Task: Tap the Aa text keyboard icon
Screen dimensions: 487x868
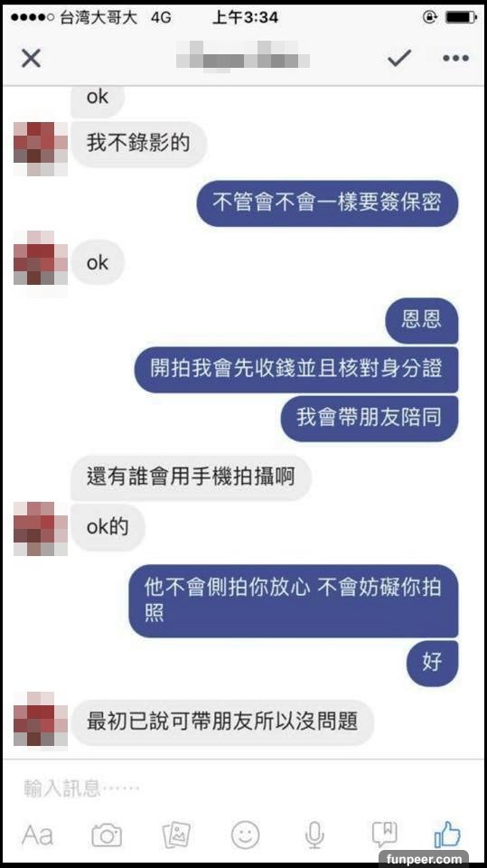Action: click(x=37, y=835)
